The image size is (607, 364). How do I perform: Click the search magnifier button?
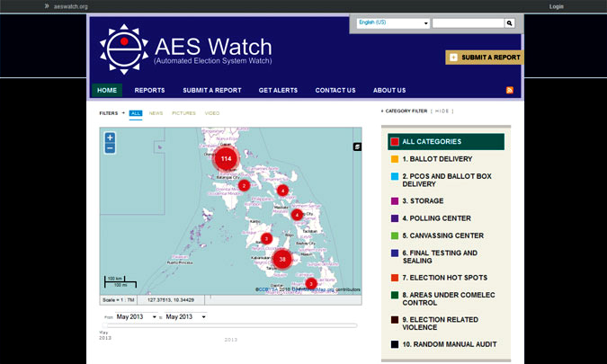(x=510, y=23)
